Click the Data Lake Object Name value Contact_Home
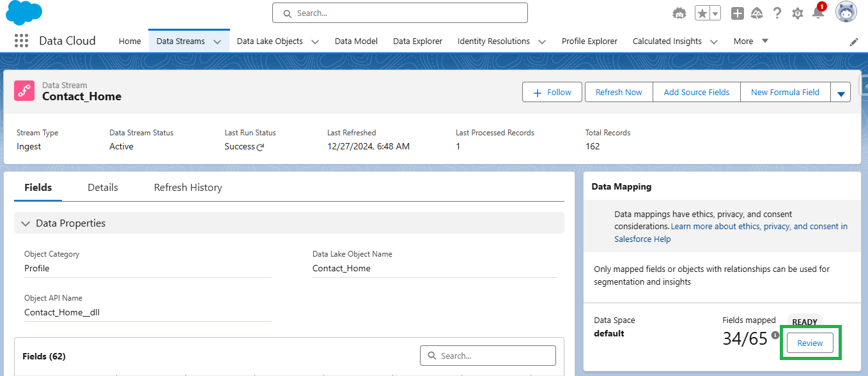Viewport: 868px width, 376px height. (x=341, y=268)
